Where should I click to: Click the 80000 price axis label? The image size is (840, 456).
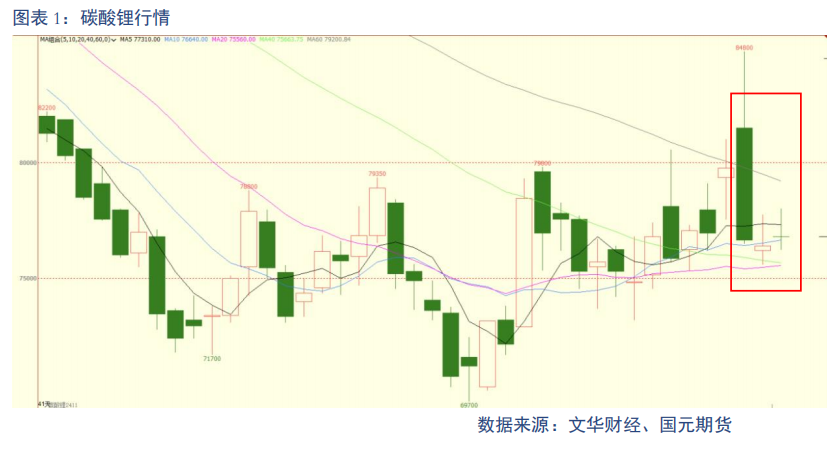28,163
